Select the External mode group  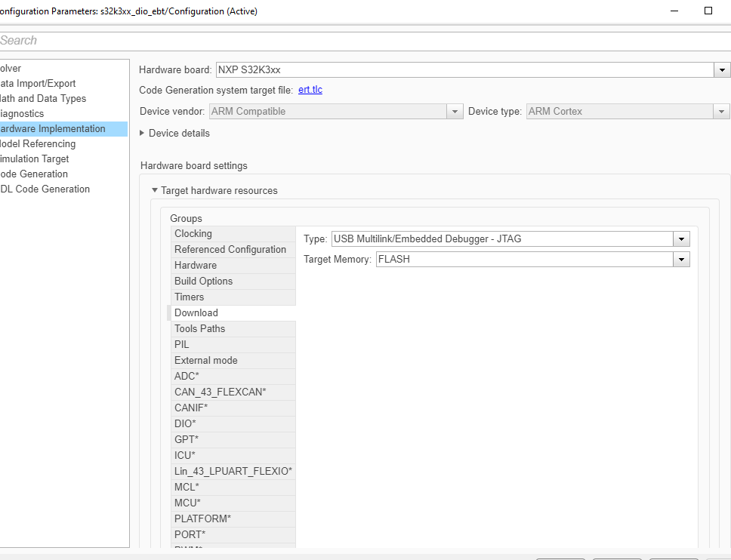[x=205, y=360]
